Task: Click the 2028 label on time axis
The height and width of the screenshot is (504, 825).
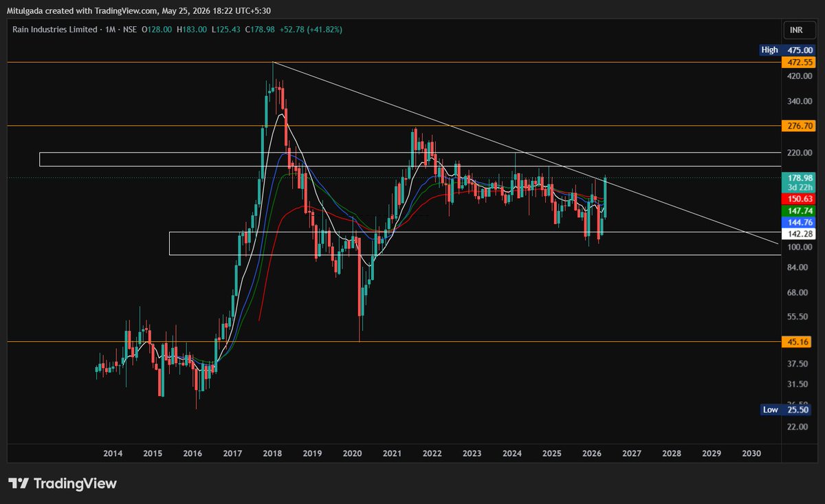Action: (672, 454)
